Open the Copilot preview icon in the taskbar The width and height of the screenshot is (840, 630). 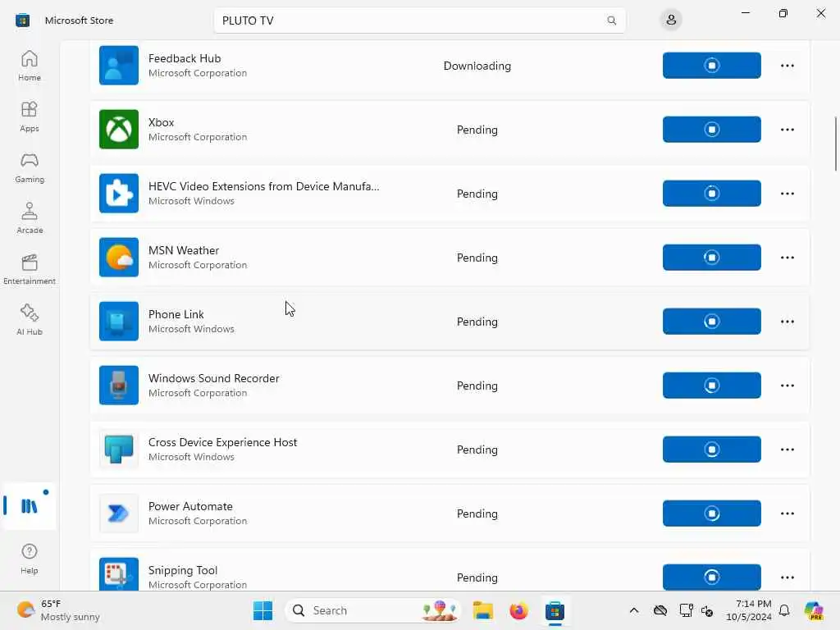click(x=814, y=610)
